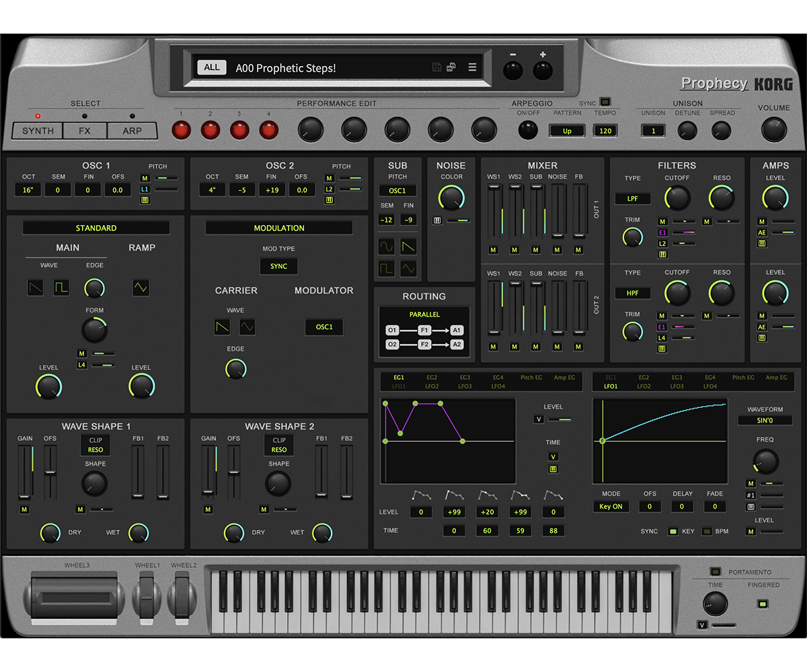Select EG2 tab in left modulation panel

pos(432,378)
